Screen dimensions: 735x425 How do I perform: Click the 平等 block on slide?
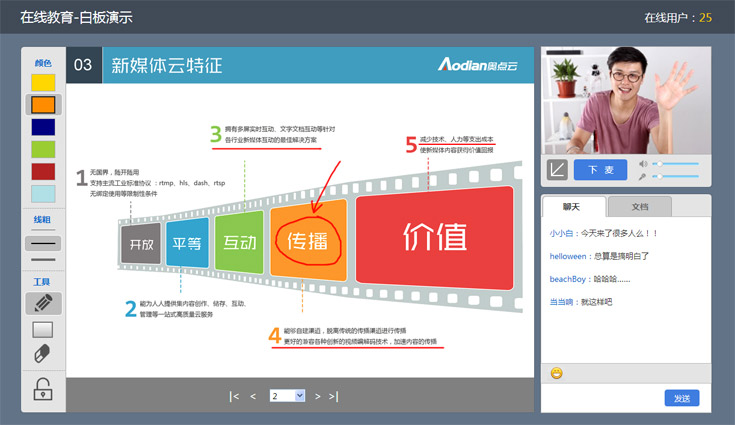187,242
